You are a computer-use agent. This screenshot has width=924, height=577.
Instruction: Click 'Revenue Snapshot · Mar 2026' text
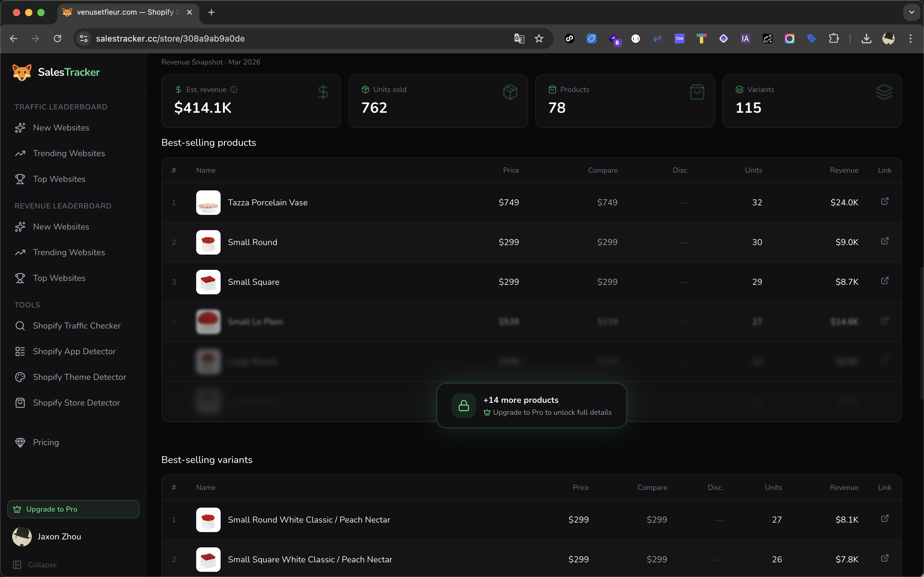211,62
